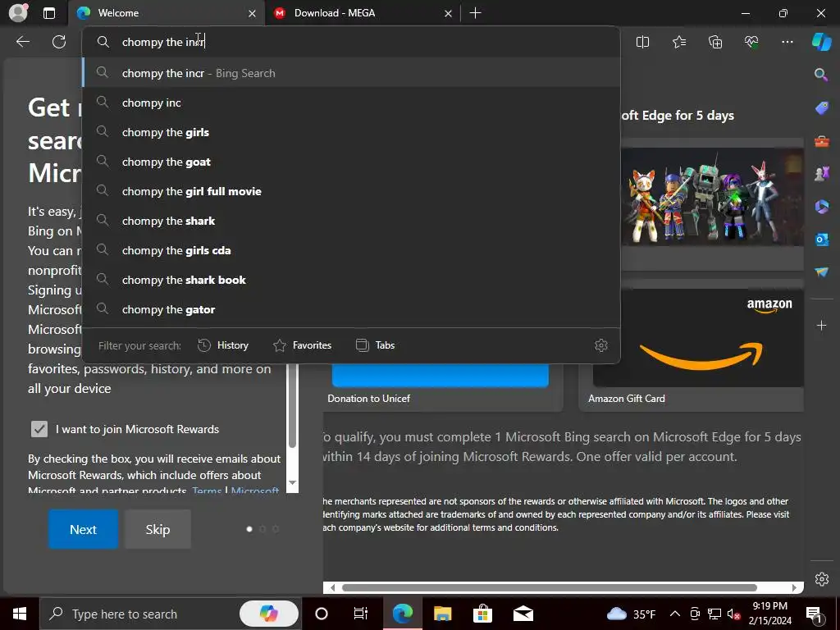Add a sidebar app with plus icon
The width and height of the screenshot is (840, 630).
(821, 325)
